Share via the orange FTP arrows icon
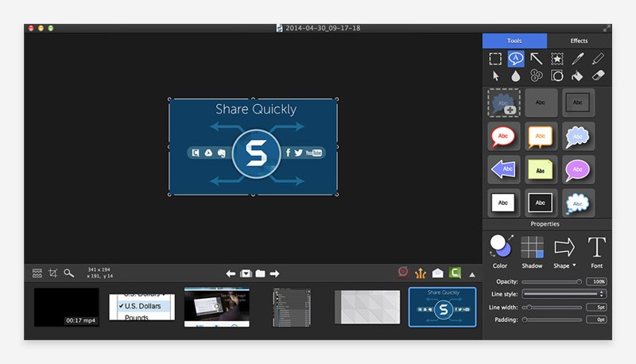636x364 pixels. click(x=421, y=273)
